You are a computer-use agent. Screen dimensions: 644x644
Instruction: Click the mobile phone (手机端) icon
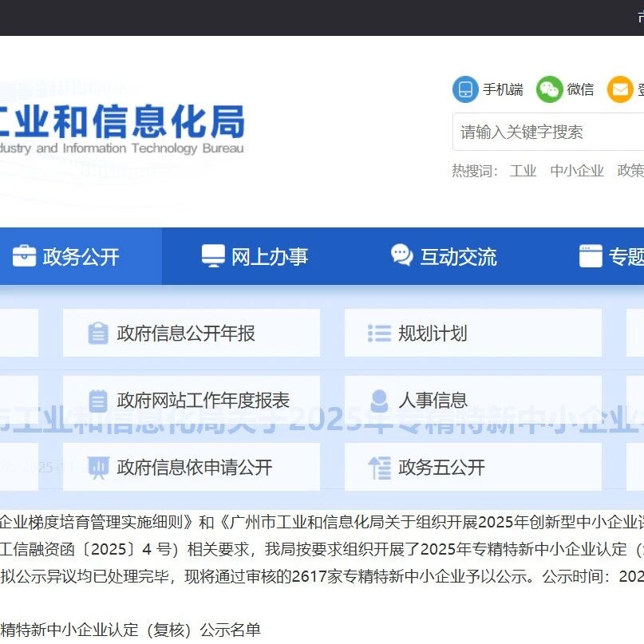click(x=465, y=89)
